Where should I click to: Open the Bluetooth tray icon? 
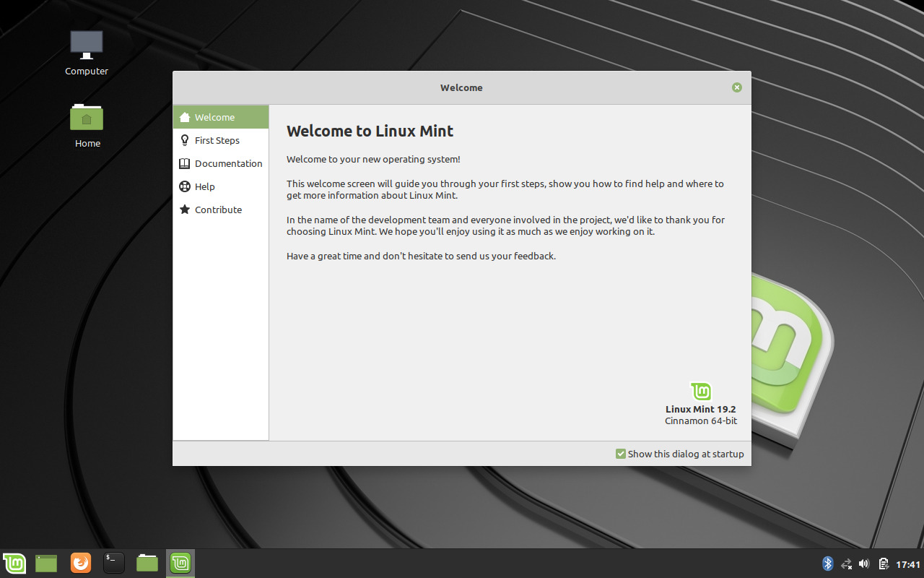click(x=828, y=564)
